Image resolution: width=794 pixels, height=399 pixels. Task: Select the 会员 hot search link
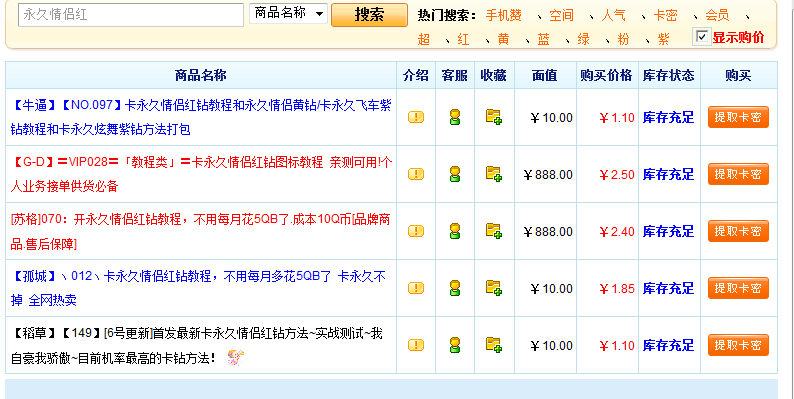(717, 15)
